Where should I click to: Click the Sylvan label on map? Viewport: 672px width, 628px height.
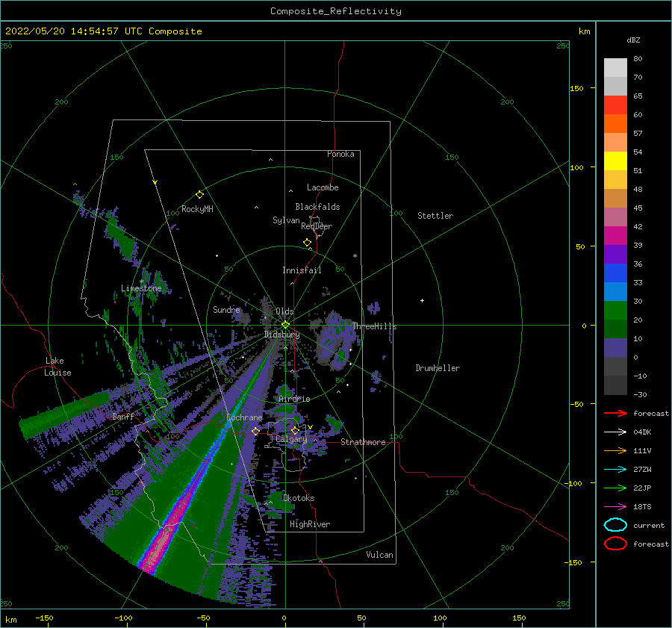pyautogui.click(x=286, y=220)
